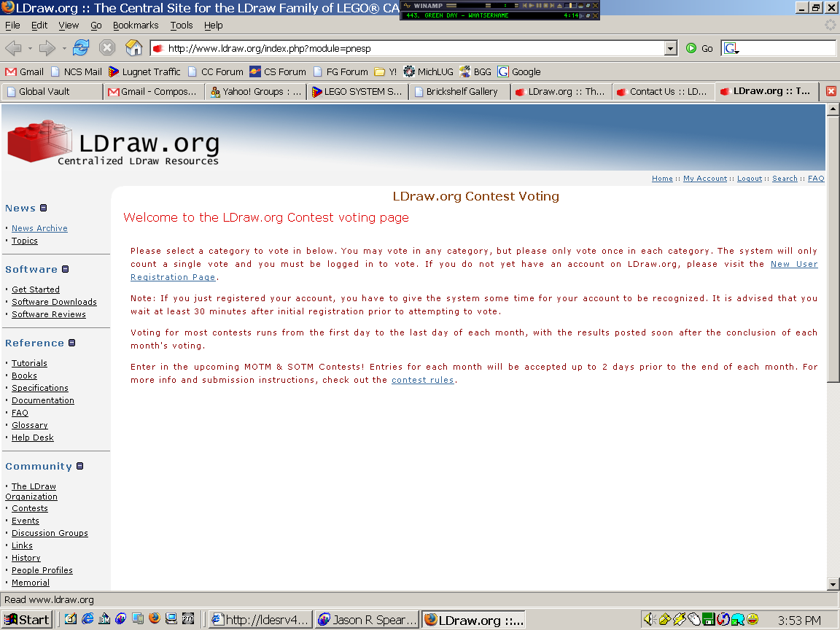
Task: Click the My Account link
Action: (x=705, y=179)
